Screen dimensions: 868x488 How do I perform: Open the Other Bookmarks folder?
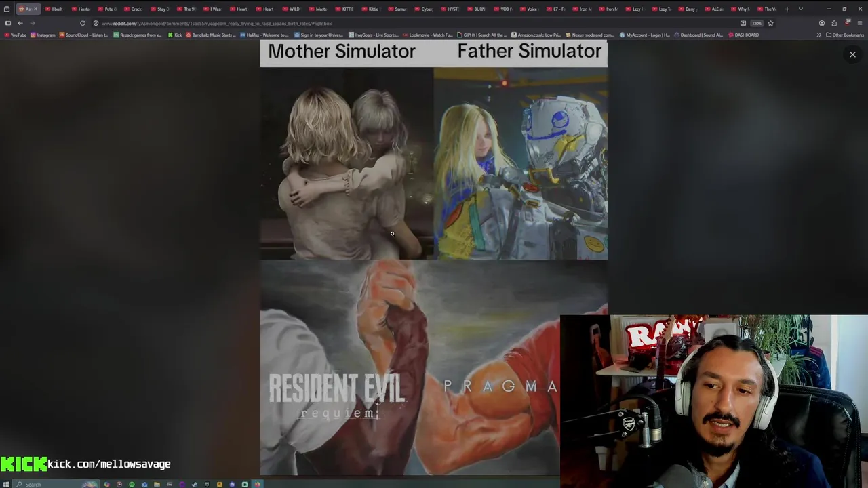click(845, 35)
